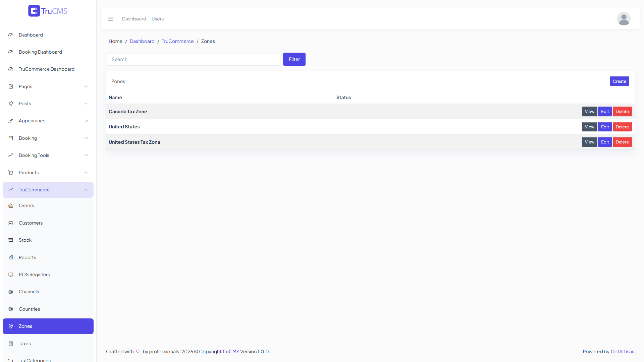Click the Booking Dashboard sidebar icon
Viewport: 644px width, 362px height.
tap(11, 52)
